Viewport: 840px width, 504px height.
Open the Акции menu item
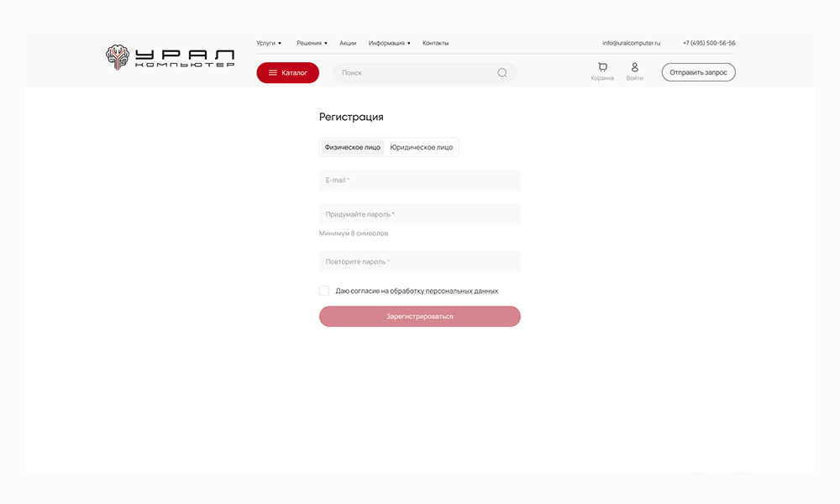point(348,43)
